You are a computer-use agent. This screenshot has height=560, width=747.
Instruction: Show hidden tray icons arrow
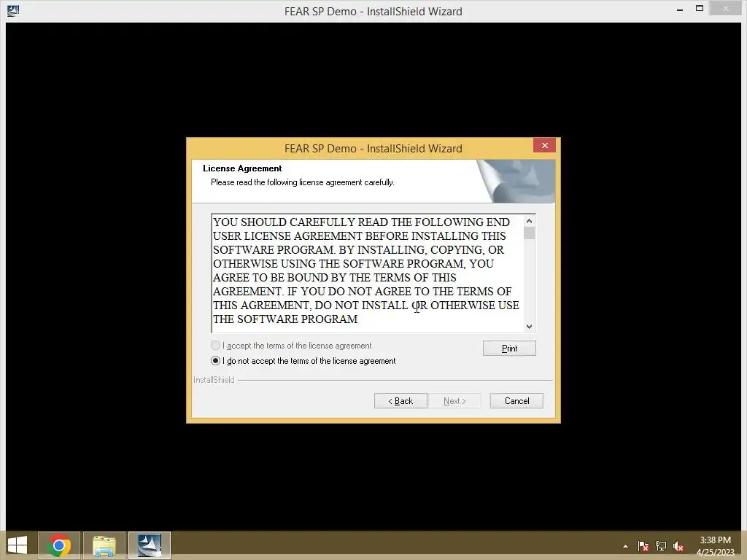coord(625,546)
